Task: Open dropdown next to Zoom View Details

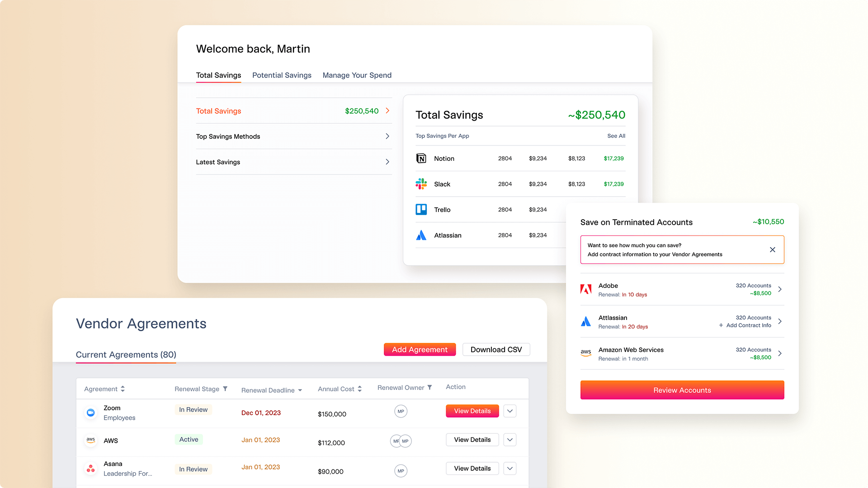Action: (x=510, y=411)
